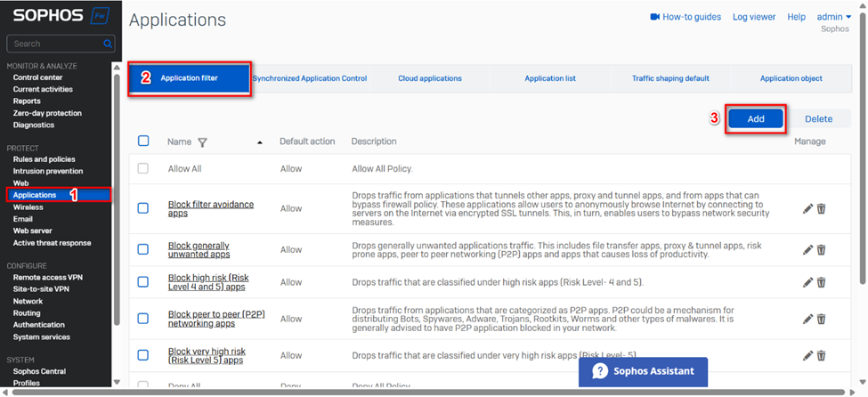Open the Log viewer link
The width and height of the screenshot is (868, 397).
[x=753, y=17]
